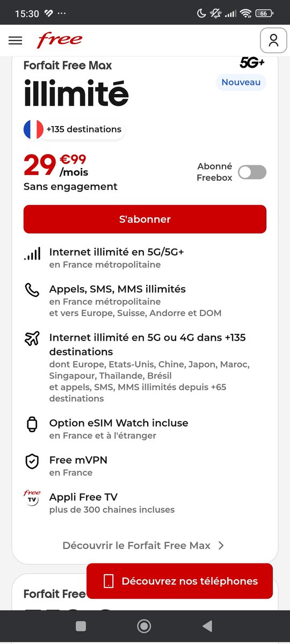Tap Découvrez nos téléphones button
The image size is (290, 644).
point(179,581)
